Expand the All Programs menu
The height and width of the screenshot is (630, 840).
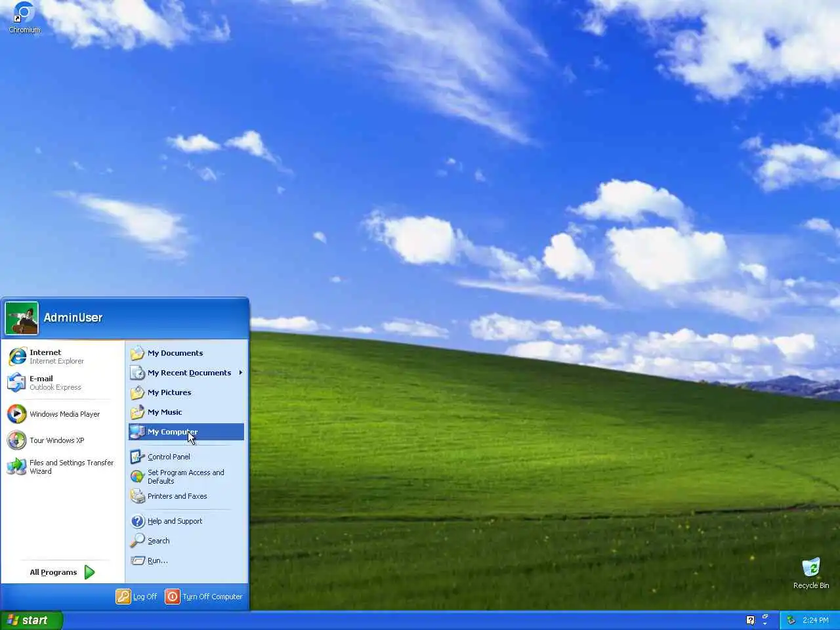click(x=62, y=572)
